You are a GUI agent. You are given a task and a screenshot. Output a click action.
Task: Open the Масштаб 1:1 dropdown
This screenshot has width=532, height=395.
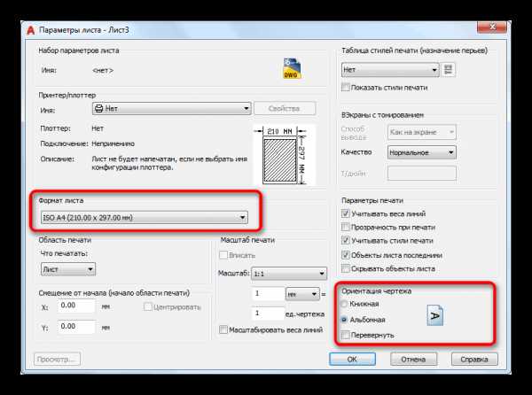click(289, 274)
